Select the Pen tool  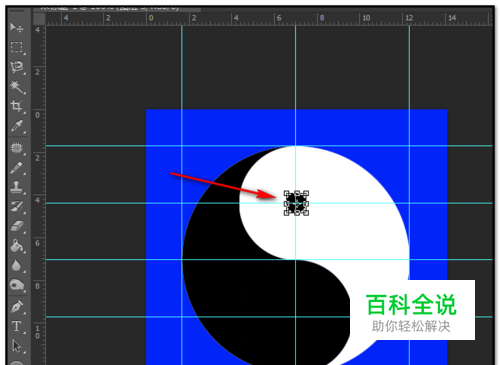pyautogui.click(x=16, y=307)
